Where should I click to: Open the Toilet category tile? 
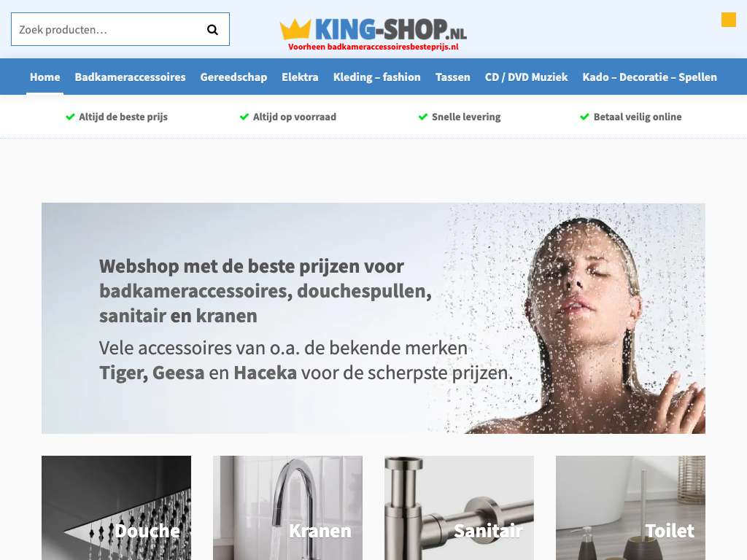[x=631, y=507]
